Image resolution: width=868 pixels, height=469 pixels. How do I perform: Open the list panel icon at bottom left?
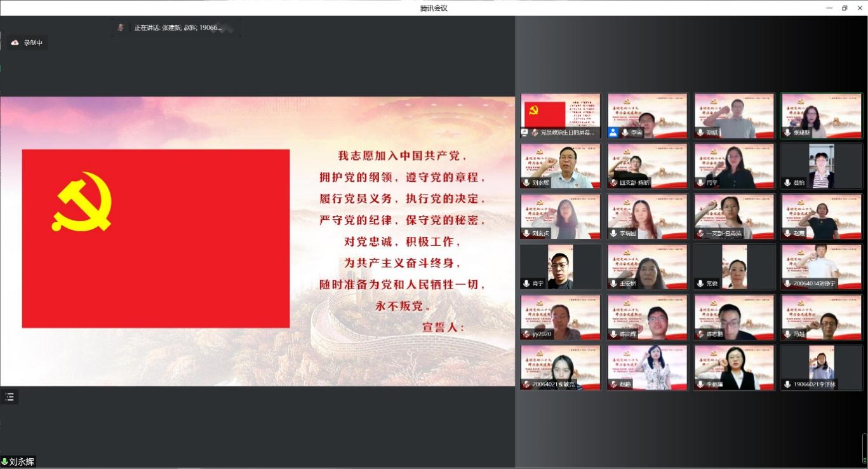[10, 397]
